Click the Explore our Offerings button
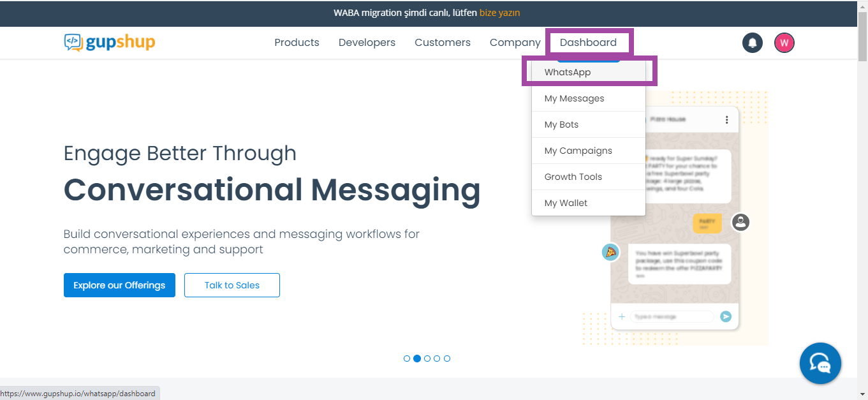 119,285
